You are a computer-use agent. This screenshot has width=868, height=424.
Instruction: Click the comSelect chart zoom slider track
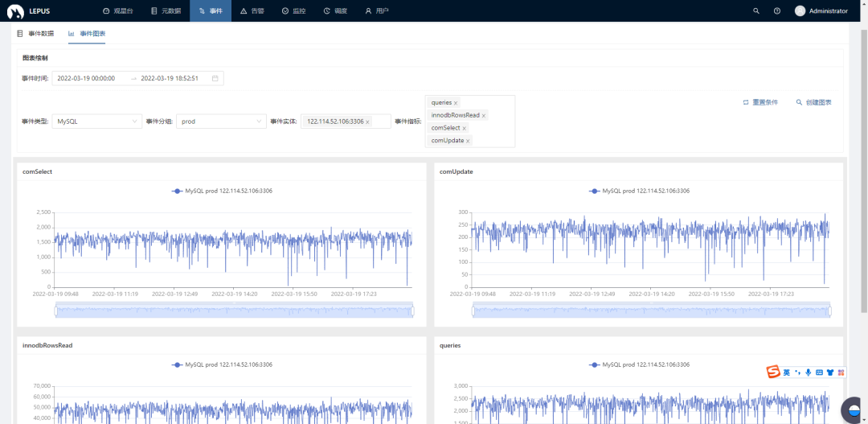tap(234, 311)
